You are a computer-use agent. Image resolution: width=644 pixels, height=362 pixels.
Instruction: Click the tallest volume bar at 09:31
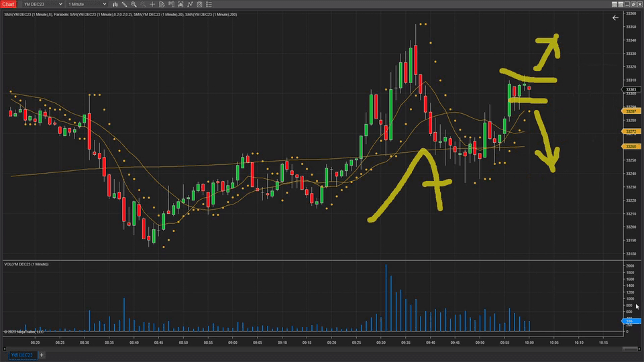pos(386,298)
